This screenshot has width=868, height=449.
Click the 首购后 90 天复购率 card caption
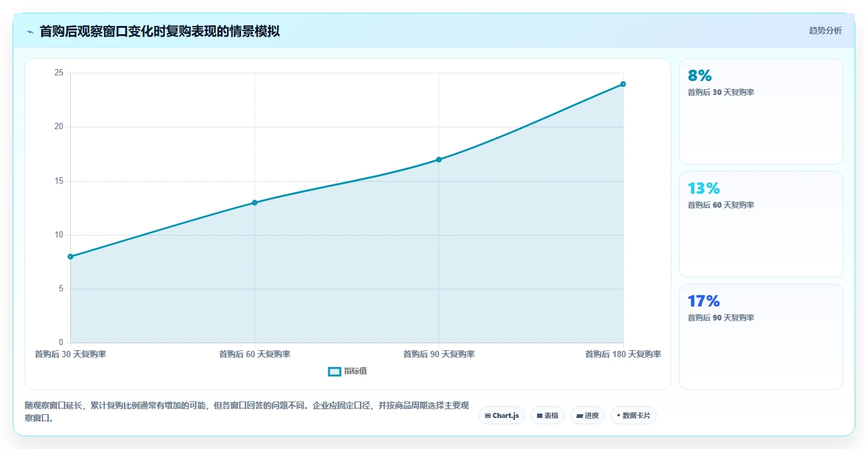(721, 318)
